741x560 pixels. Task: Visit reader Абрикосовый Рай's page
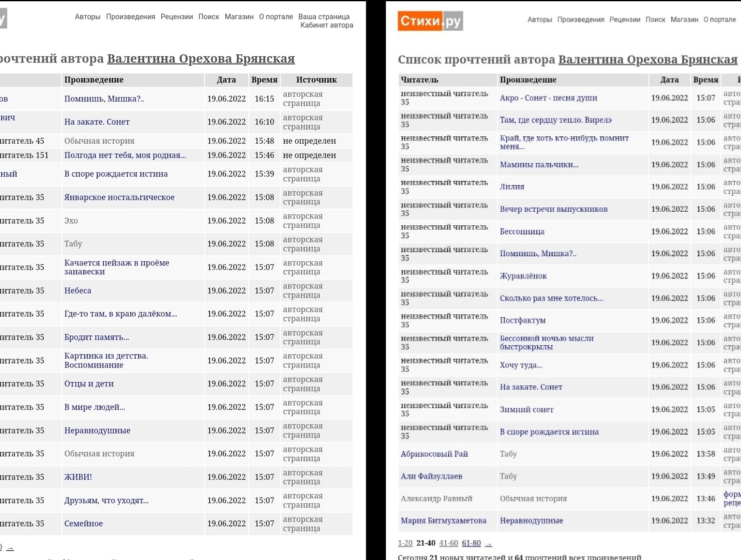434,454
